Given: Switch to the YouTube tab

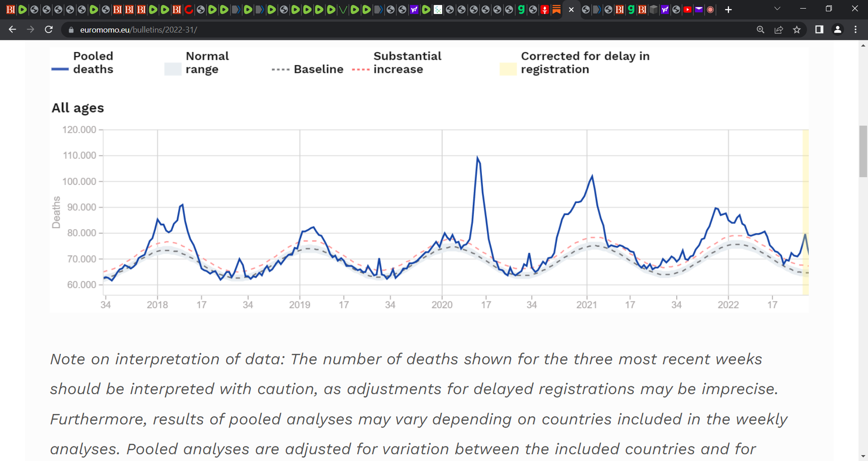Looking at the screenshot, I should pyautogui.click(x=688, y=9).
